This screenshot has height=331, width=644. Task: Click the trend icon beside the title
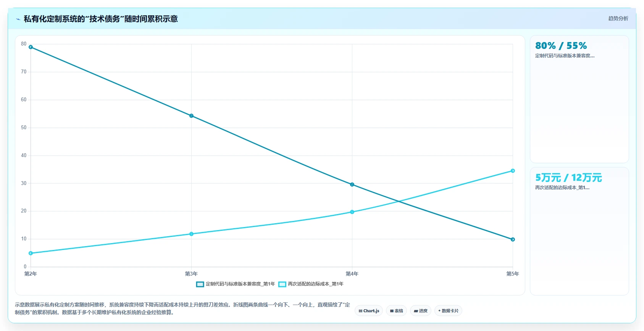[18, 19]
